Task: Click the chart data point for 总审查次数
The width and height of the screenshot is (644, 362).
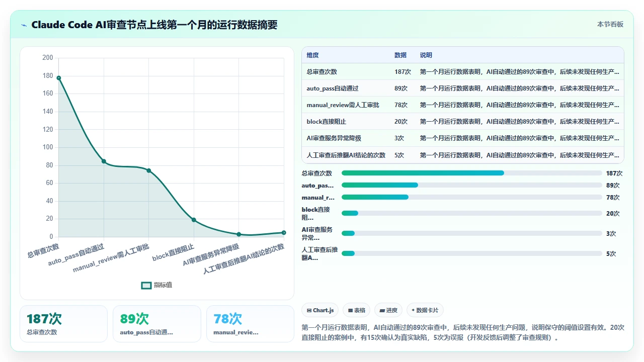Action: coord(59,78)
